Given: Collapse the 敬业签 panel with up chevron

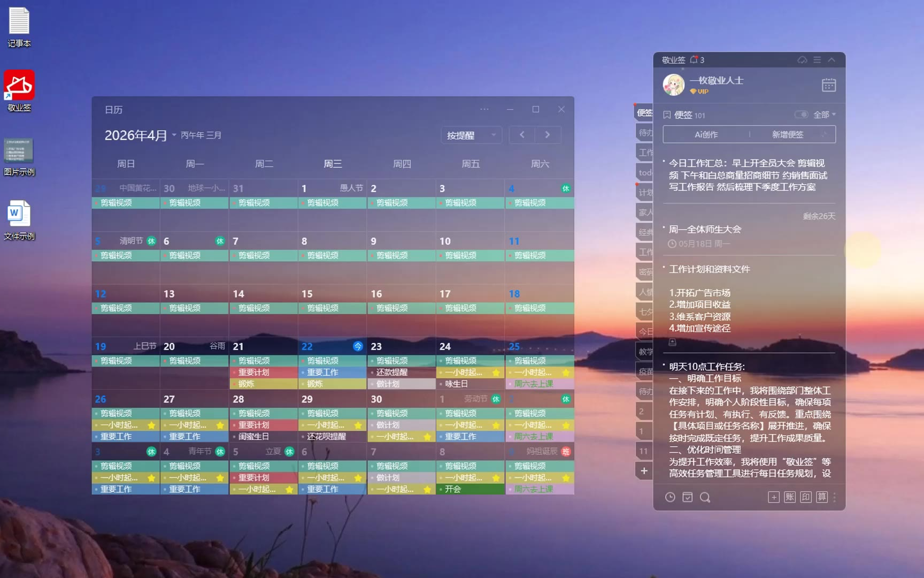Looking at the screenshot, I should point(831,60).
